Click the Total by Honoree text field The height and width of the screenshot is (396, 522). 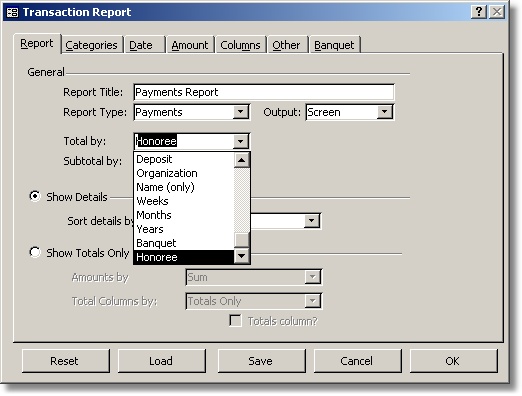pos(184,141)
